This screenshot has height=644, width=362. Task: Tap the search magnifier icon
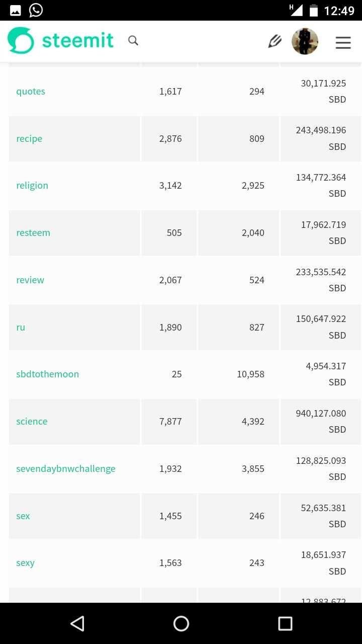(133, 41)
